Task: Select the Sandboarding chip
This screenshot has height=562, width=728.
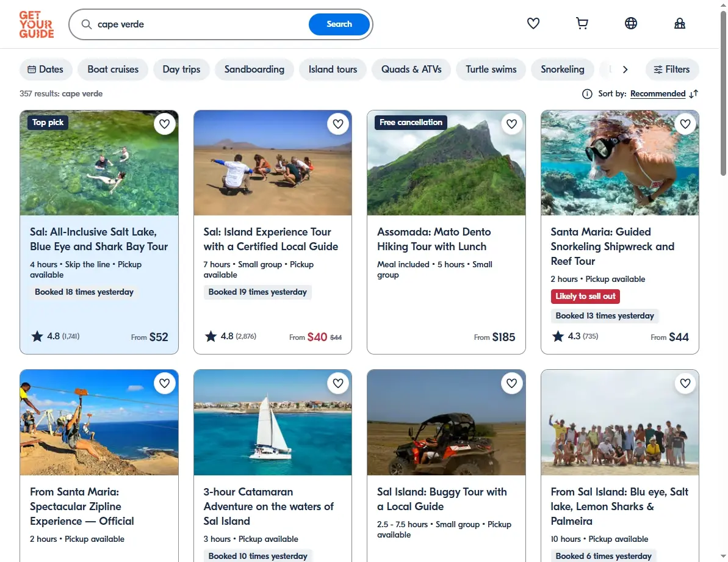Action: tap(254, 70)
